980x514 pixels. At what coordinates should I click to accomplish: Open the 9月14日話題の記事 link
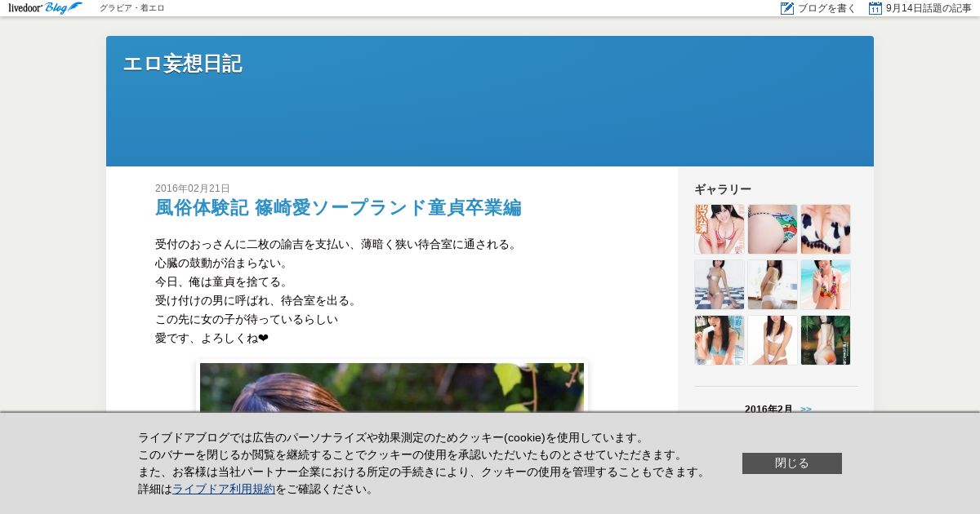click(929, 8)
